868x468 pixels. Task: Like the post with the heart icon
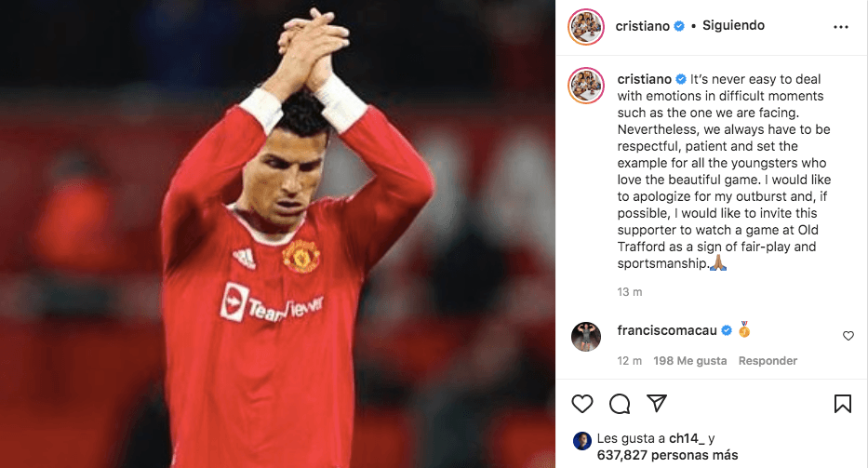point(581,404)
